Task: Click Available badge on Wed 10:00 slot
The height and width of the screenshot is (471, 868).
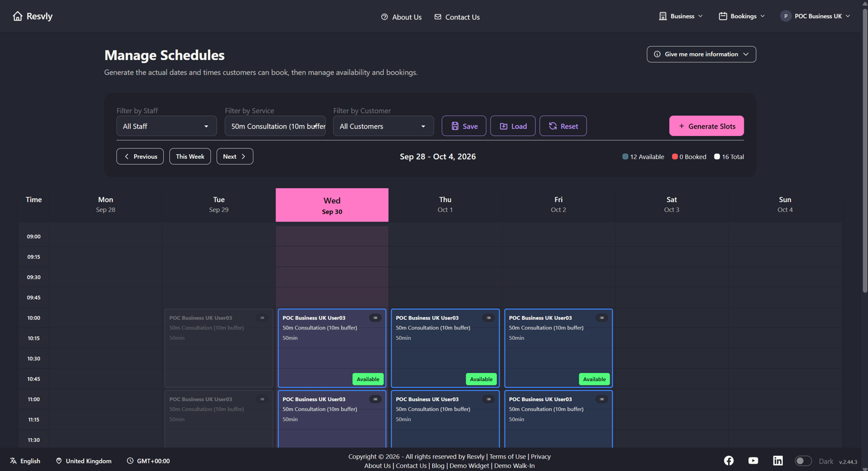Action: [x=368, y=379]
